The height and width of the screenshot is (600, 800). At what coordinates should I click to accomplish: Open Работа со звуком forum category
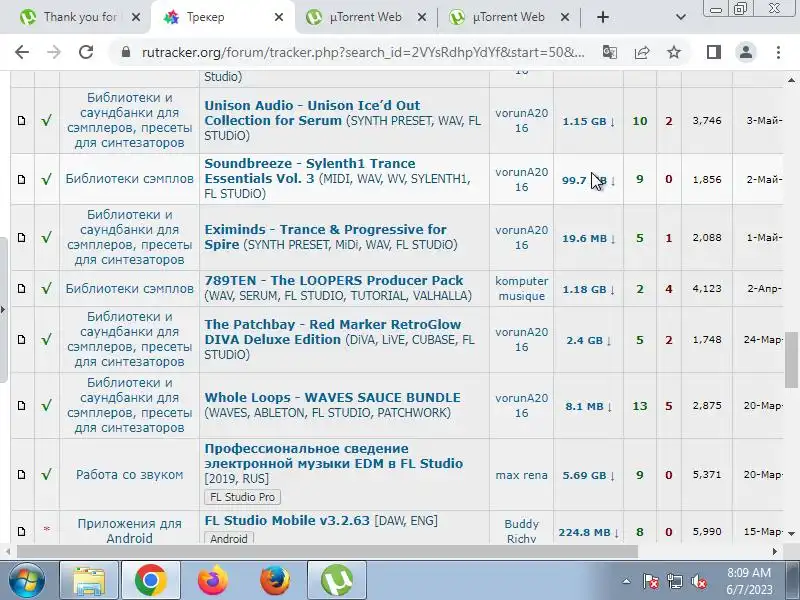pos(129,474)
